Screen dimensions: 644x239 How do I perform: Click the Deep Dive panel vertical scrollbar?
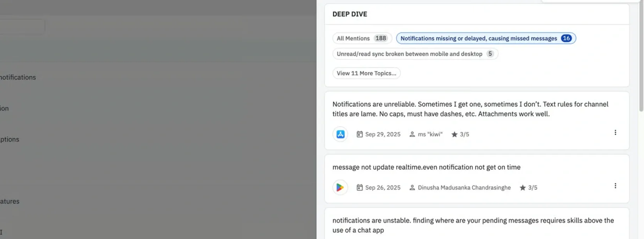click(641, 58)
